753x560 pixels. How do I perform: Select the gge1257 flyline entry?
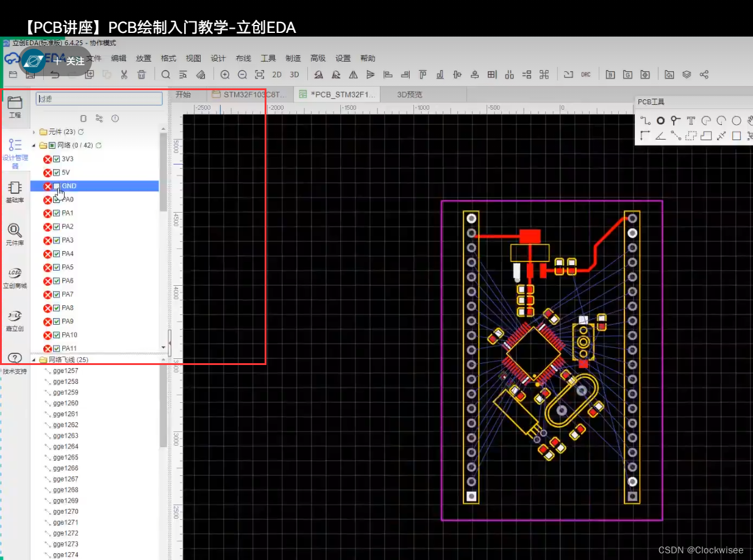(x=65, y=371)
